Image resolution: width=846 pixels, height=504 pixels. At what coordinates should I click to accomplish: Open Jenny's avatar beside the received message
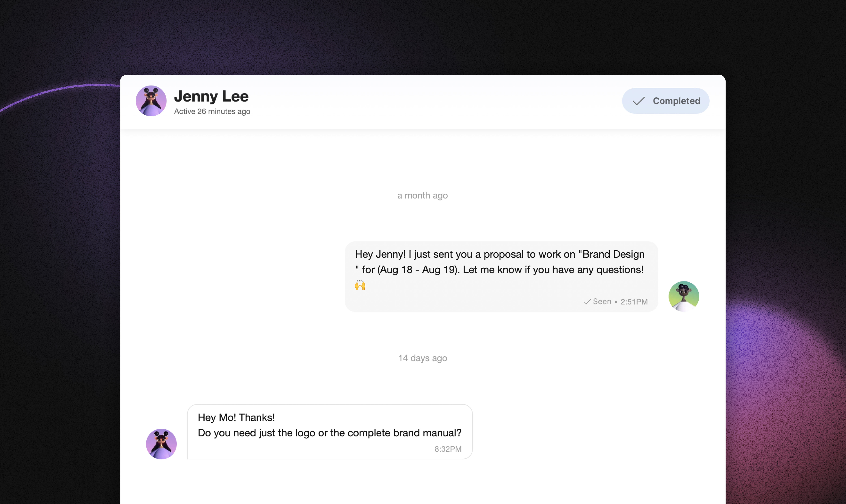pos(161,444)
